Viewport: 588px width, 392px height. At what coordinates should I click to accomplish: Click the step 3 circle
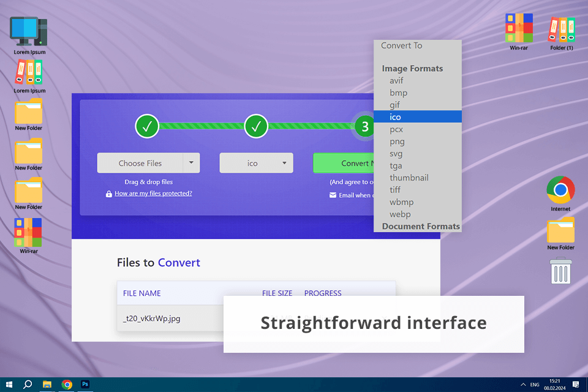pos(364,127)
